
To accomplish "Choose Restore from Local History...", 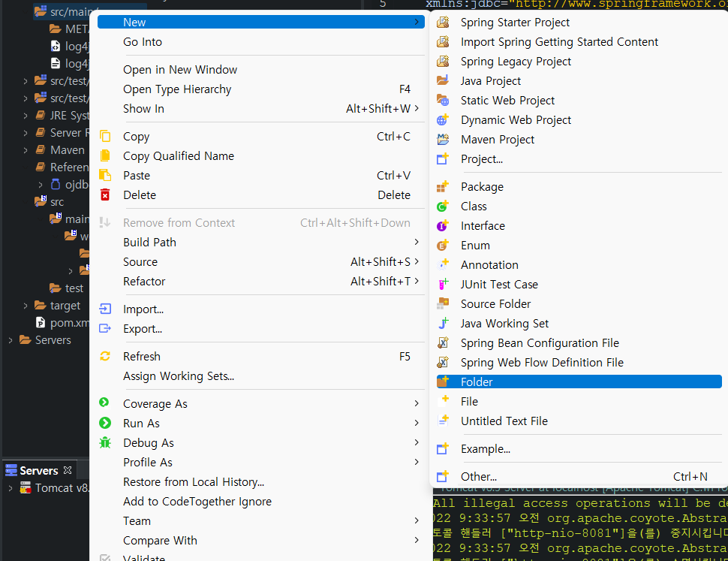I will click(x=194, y=482).
